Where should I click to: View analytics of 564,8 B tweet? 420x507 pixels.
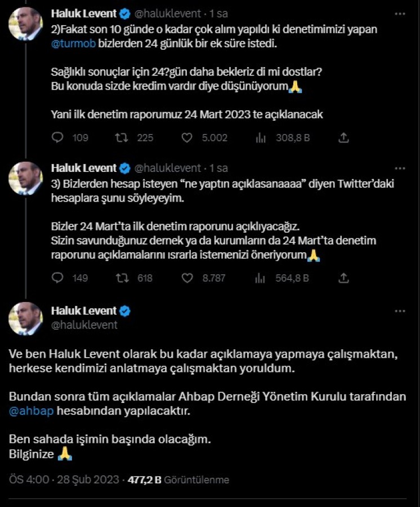[x=261, y=278]
